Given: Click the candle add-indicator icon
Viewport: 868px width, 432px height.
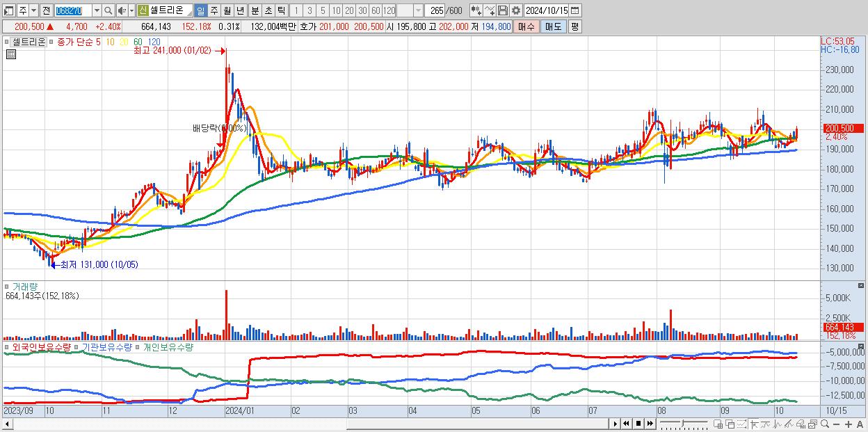Looking at the screenshot, I should coord(476,10).
